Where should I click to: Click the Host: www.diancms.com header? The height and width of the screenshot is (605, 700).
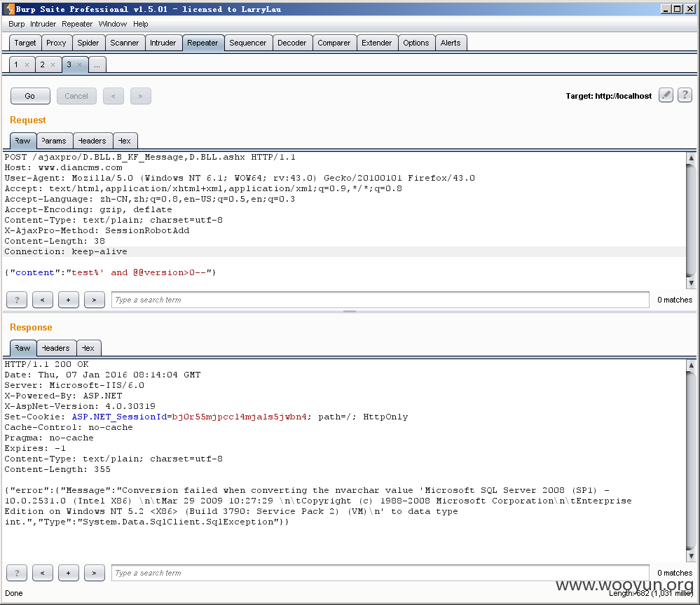click(63, 168)
